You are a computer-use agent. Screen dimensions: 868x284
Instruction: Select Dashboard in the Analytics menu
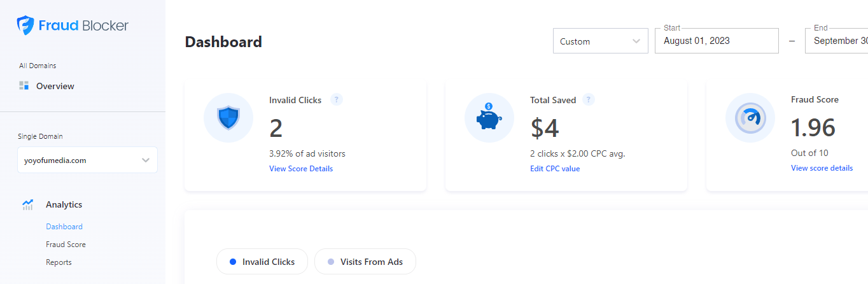tap(64, 227)
